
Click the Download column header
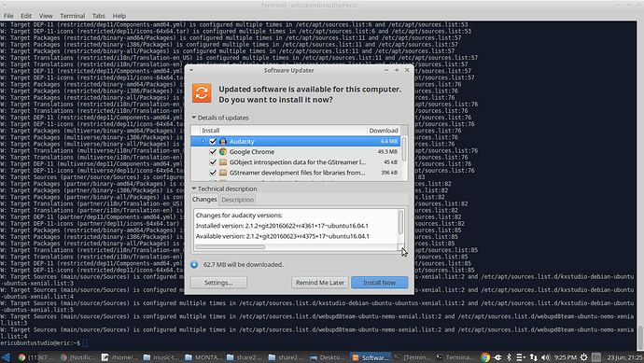pyautogui.click(x=384, y=130)
